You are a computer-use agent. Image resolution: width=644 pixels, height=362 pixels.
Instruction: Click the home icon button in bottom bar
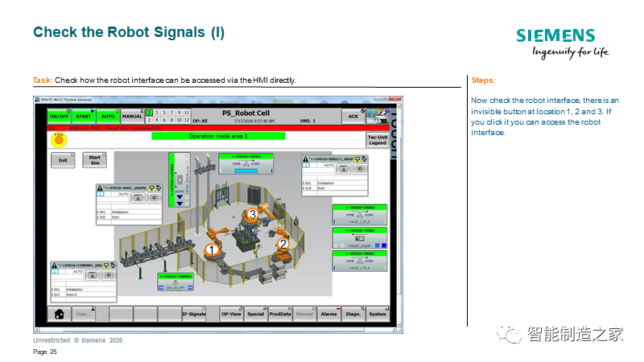(x=59, y=314)
